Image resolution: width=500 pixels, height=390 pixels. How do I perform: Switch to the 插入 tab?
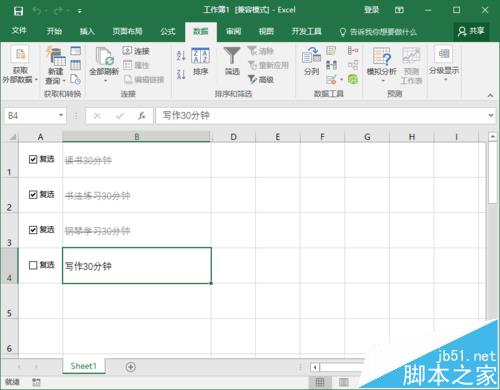87,31
